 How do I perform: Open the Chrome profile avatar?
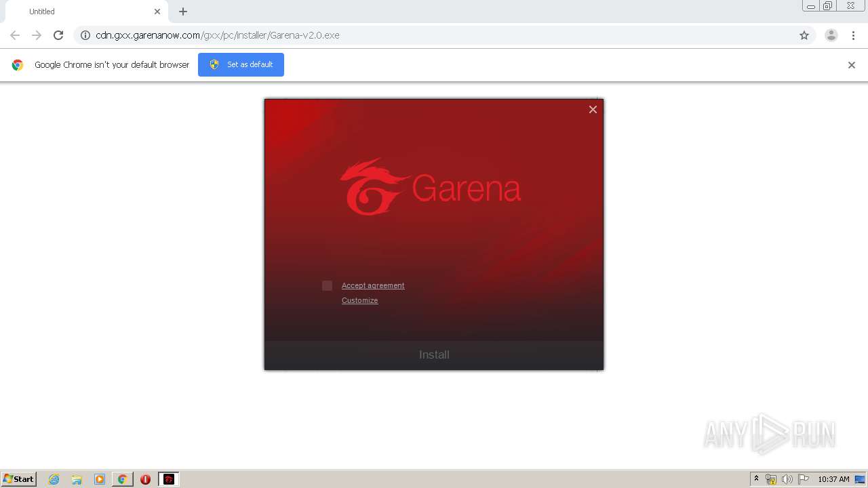point(831,35)
